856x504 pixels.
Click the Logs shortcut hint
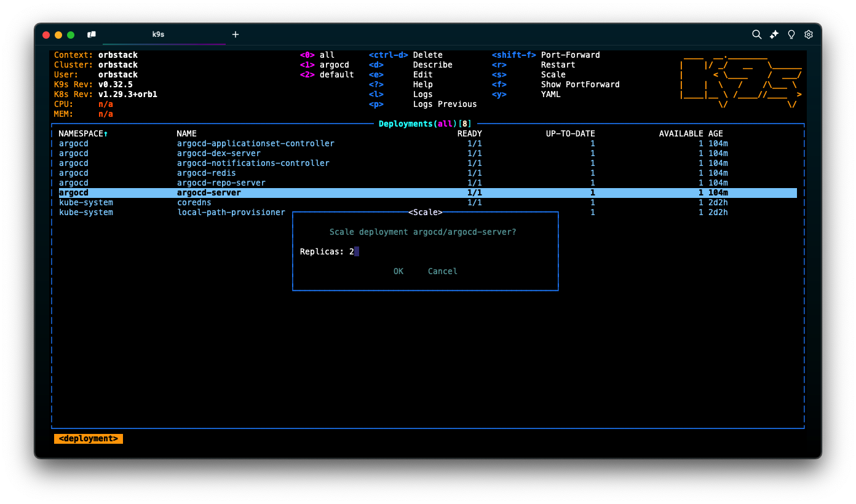(401, 94)
